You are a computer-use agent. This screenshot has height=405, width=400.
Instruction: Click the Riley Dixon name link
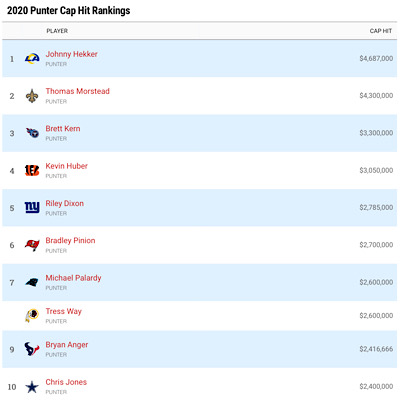click(x=64, y=203)
